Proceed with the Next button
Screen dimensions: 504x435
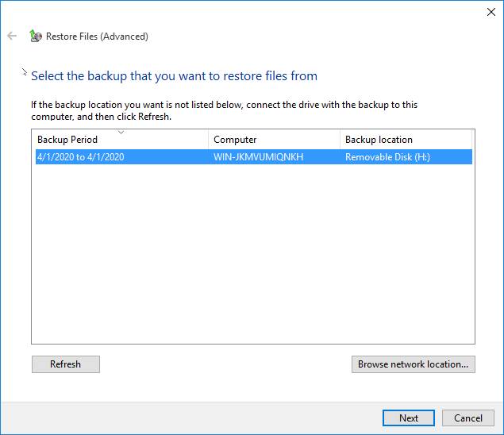pyautogui.click(x=409, y=418)
